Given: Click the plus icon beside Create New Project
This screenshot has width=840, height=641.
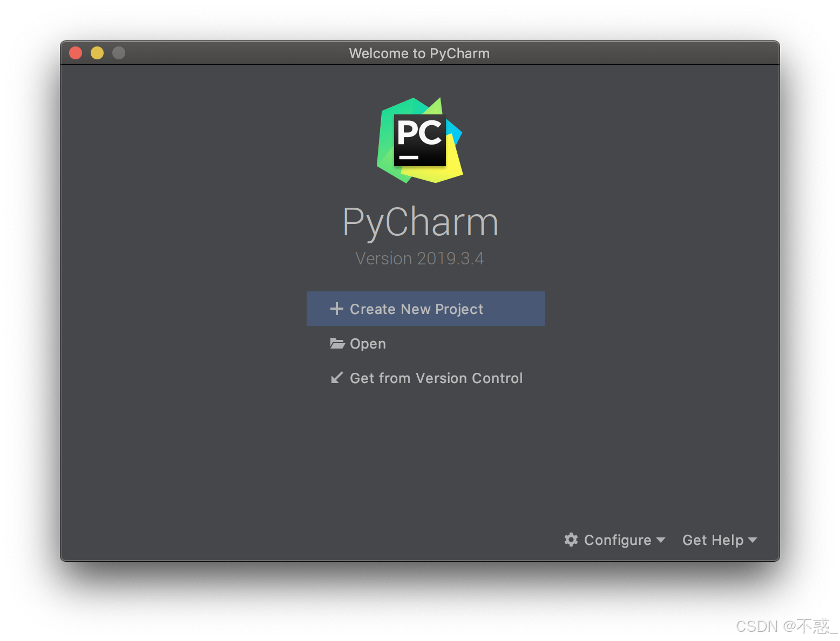Looking at the screenshot, I should tap(337, 309).
